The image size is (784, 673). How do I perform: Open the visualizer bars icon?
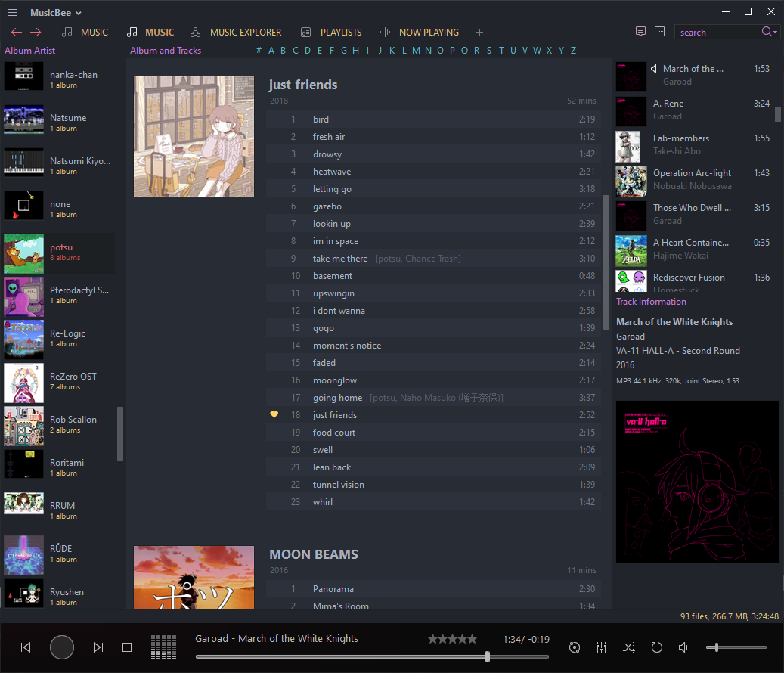(163, 647)
